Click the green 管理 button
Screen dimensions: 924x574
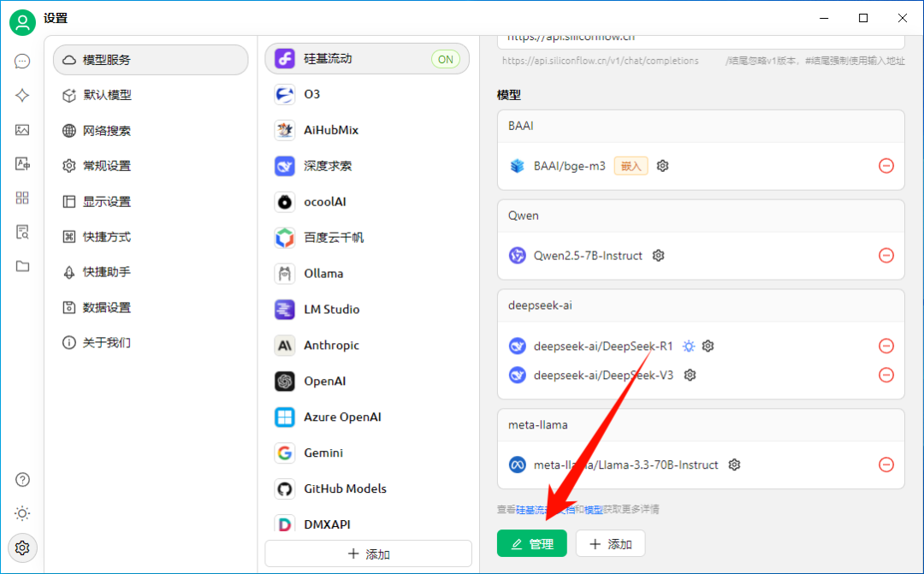point(531,543)
